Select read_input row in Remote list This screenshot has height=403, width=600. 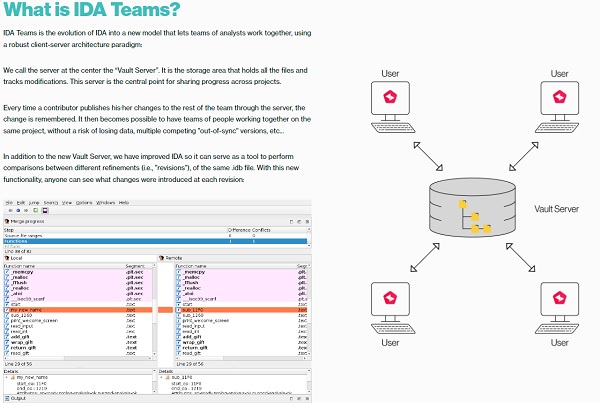[x=241, y=326]
